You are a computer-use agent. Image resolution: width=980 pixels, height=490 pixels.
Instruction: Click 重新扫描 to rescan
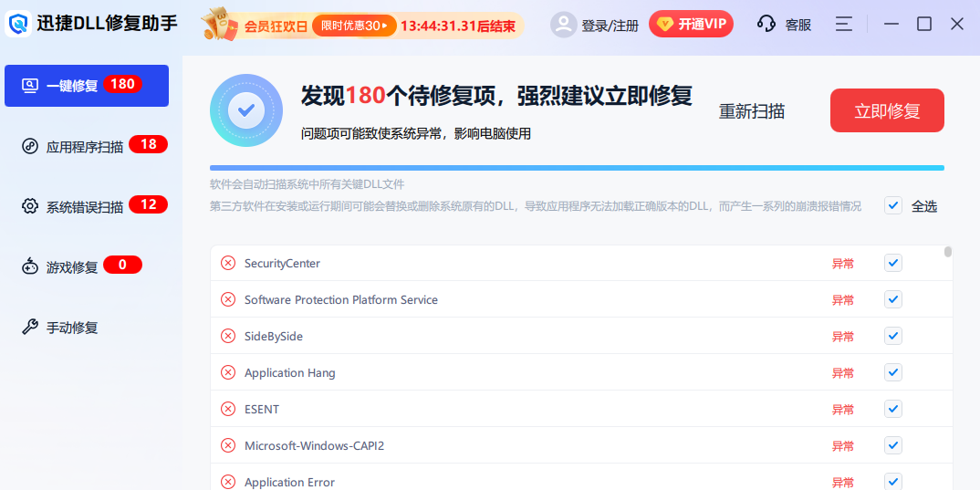751,111
